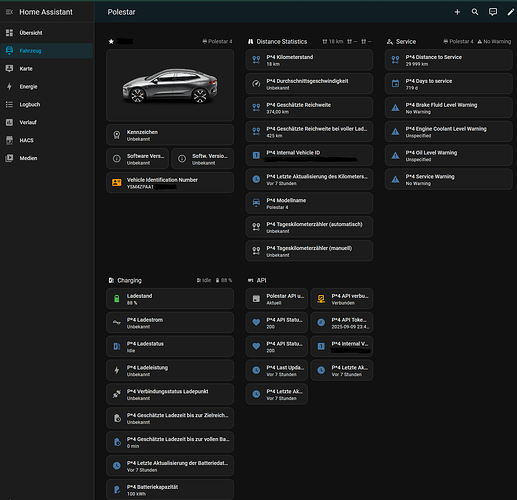The height and width of the screenshot is (500, 517).
Task: Open the P*4 Batteriekapazität tile
Action: click(170, 490)
